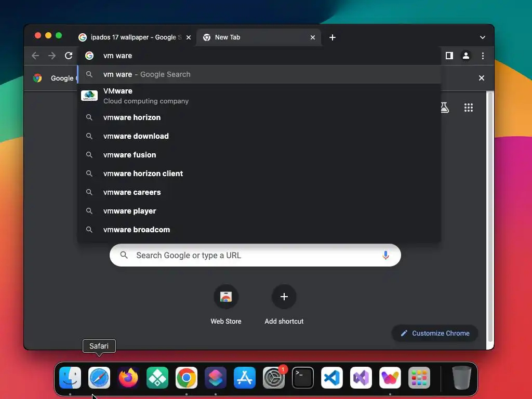Click Customize Chrome button
The image size is (532, 399).
point(435,333)
